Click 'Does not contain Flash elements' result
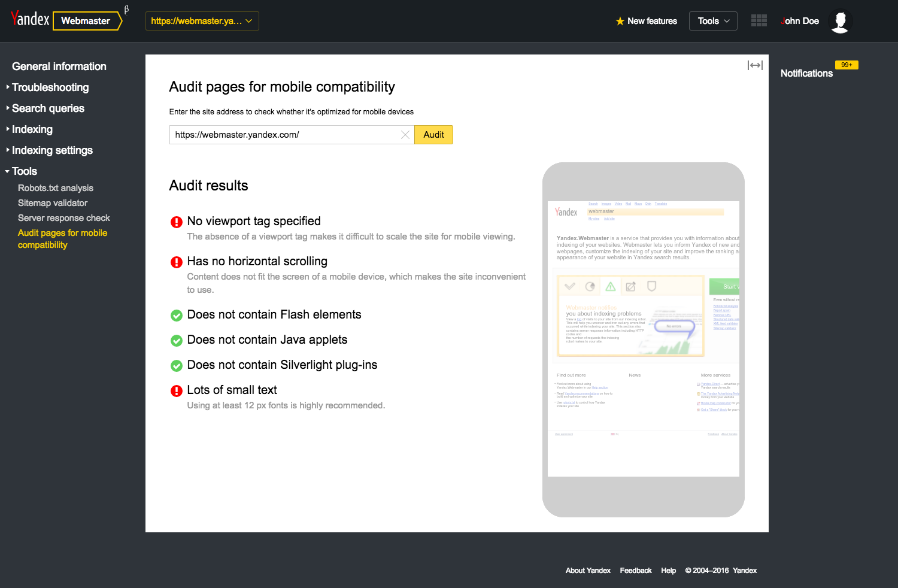The image size is (898, 588). click(x=274, y=314)
